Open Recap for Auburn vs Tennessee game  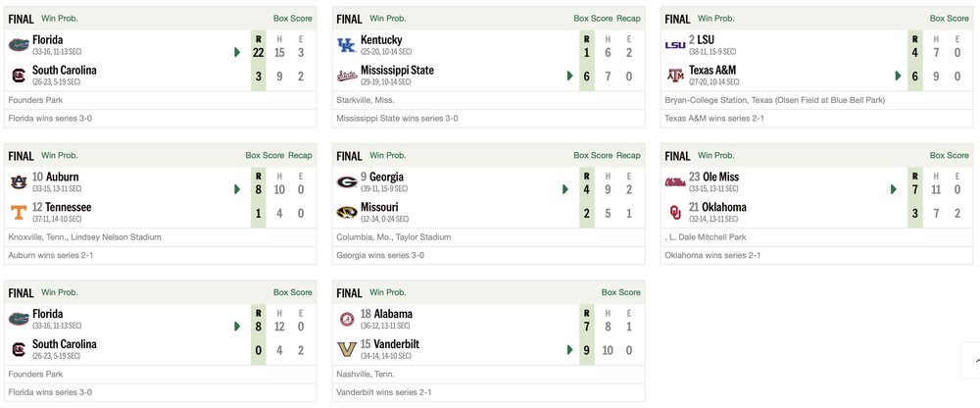coord(300,155)
